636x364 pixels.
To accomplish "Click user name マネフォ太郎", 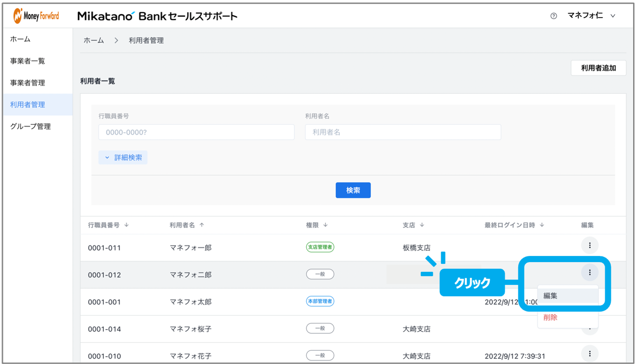I will coord(190,302).
